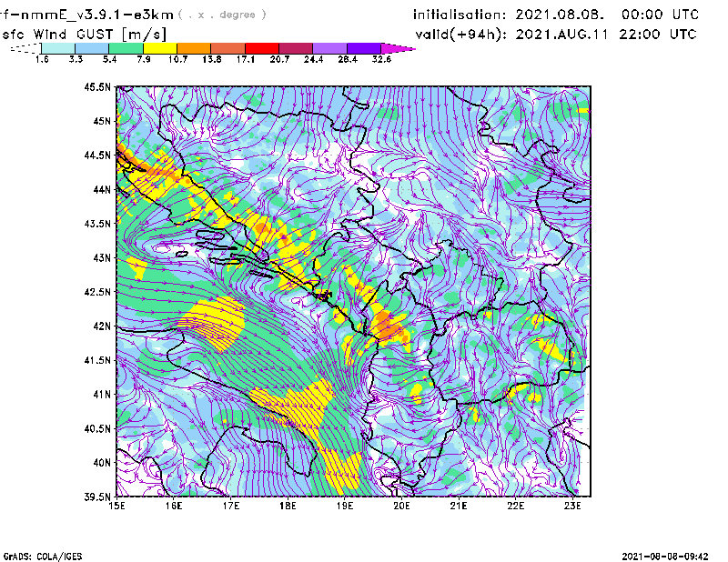Click the legend value 13.8
The height and width of the screenshot is (562, 728).
[x=212, y=59]
